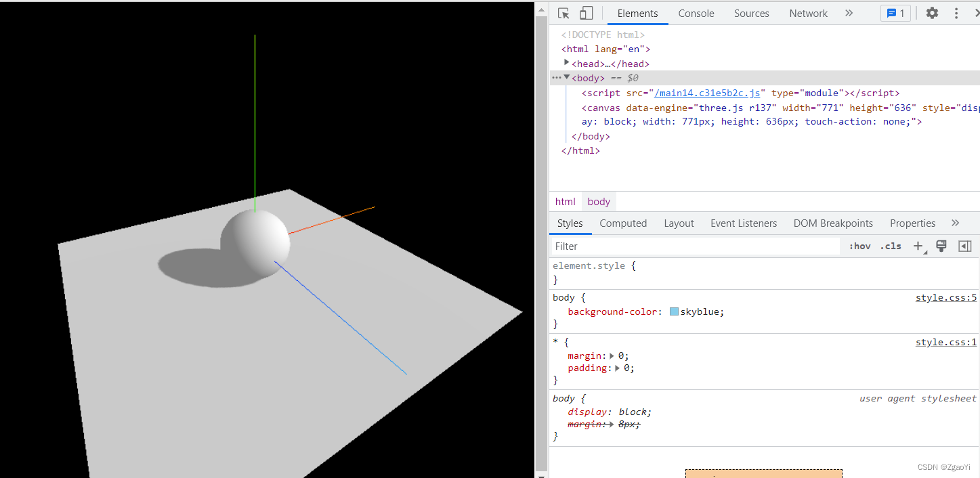
Task: Expand the head element node
Action: coord(567,63)
